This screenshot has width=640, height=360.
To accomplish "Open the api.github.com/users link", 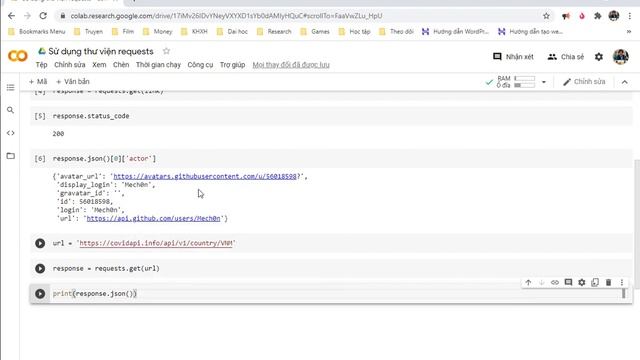I will [153, 218].
